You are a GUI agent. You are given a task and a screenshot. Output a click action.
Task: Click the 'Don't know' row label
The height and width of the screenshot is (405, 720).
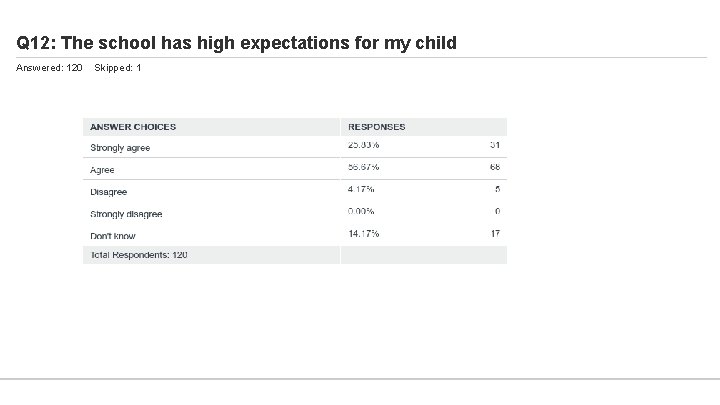click(114, 235)
